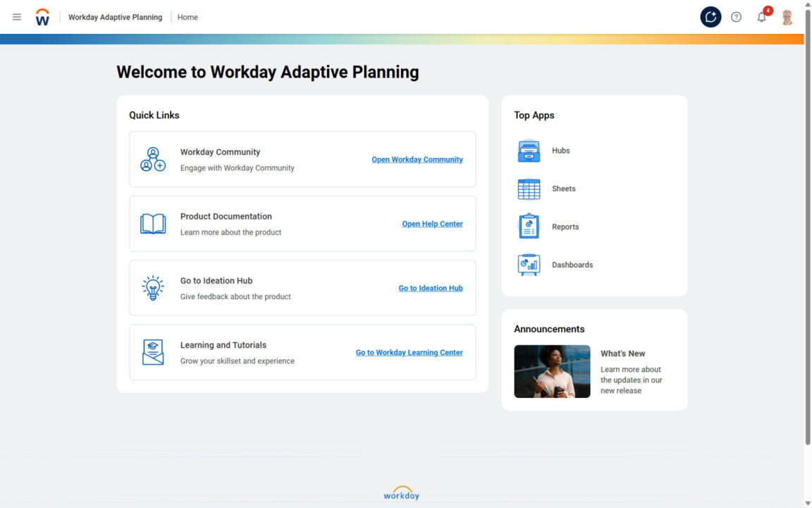
Task: Click the Open Help Center link
Action: coord(432,224)
